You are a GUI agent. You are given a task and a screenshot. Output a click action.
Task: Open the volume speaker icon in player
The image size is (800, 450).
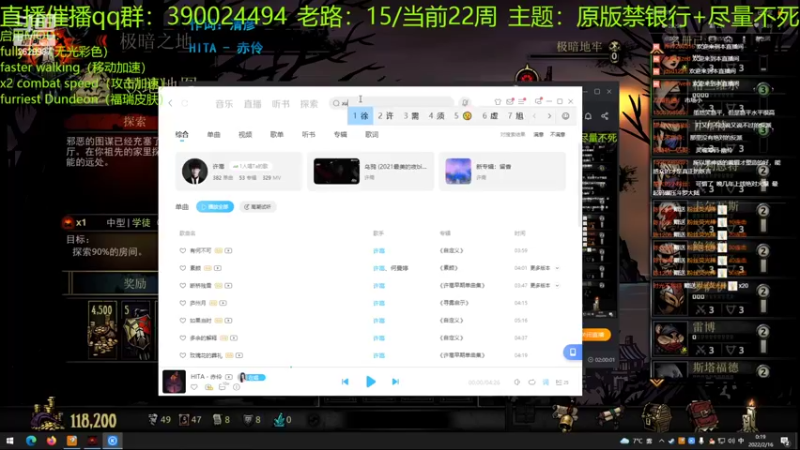[517, 382]
